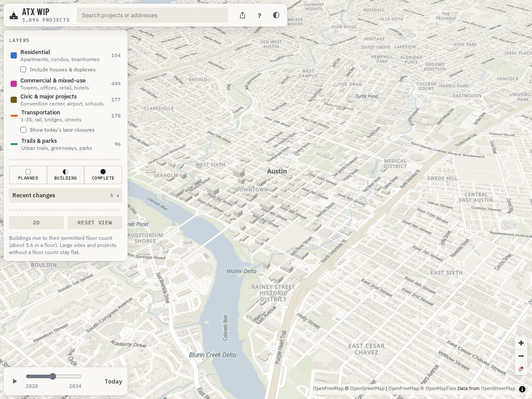Toggle the Transportation layer orange line
Image resolution: width=532 pixels, height=399 pixels.
pos(14,116)
